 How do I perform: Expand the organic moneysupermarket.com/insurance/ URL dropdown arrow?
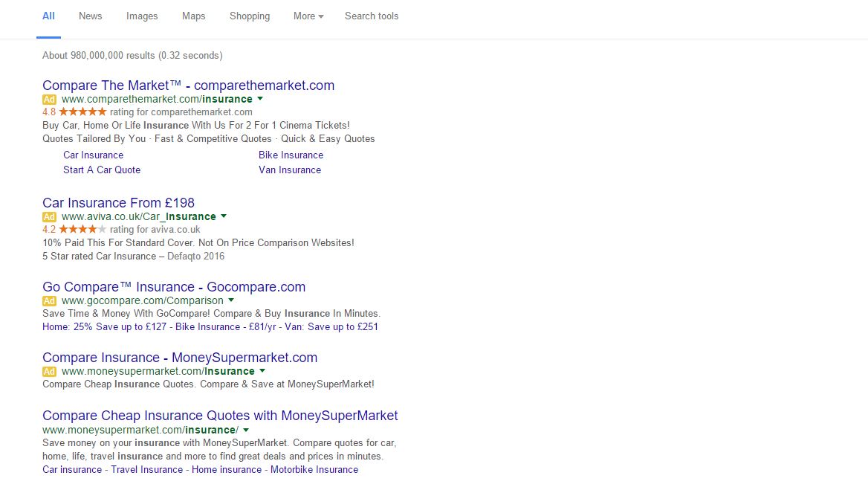pyautogui.click(x=246, y=430)
